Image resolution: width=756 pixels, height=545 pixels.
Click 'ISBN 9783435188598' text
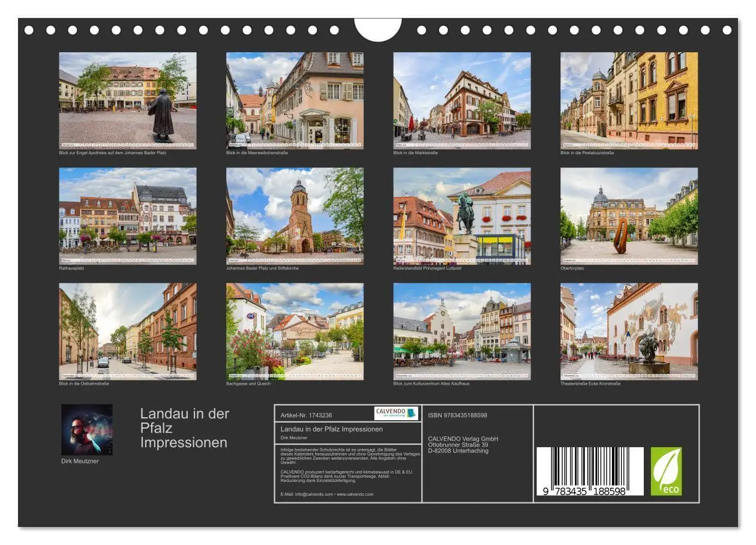[458, 415]
